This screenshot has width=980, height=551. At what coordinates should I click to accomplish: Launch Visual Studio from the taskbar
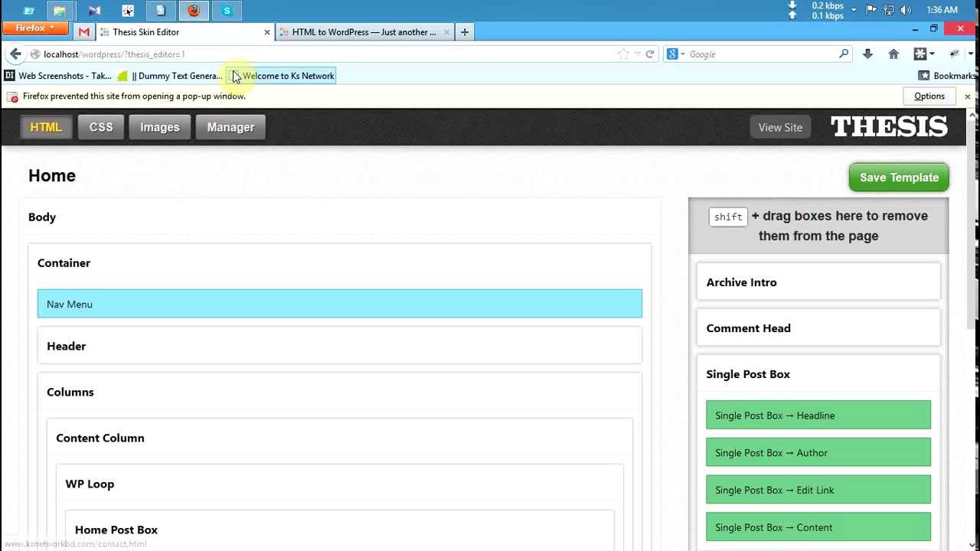tap(94, 11)
